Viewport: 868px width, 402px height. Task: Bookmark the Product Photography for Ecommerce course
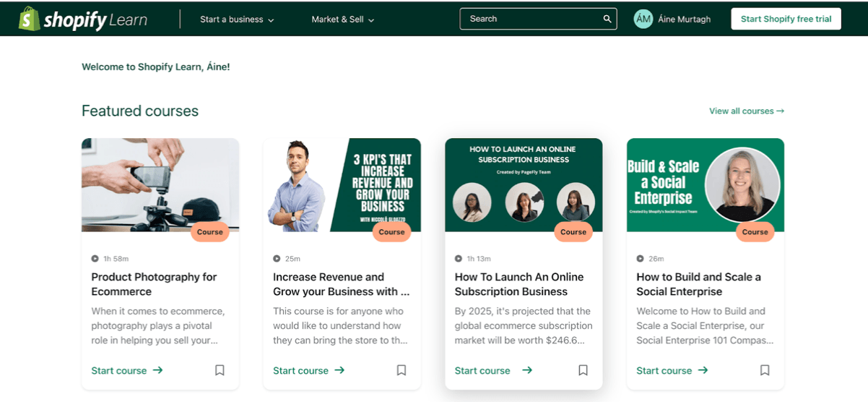point(220,370)
